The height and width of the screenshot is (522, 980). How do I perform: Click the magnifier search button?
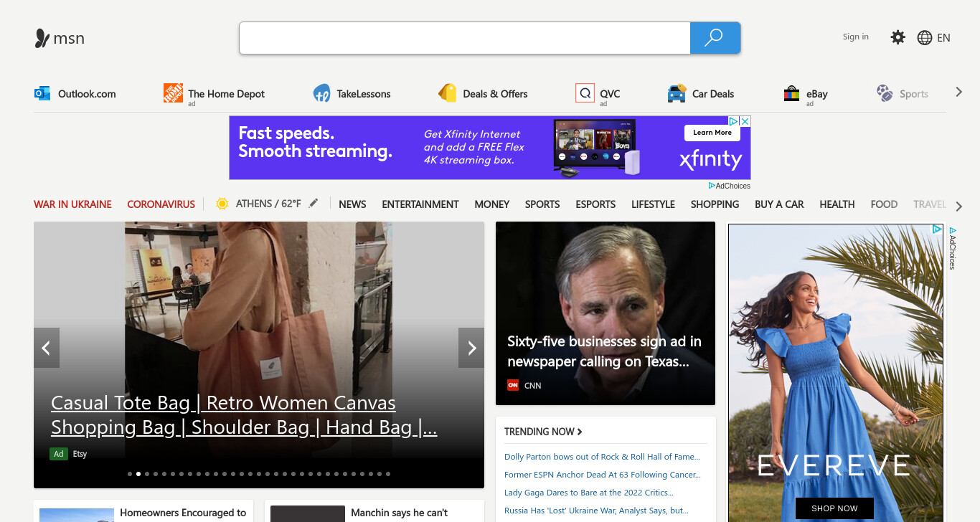click(715, 38)
